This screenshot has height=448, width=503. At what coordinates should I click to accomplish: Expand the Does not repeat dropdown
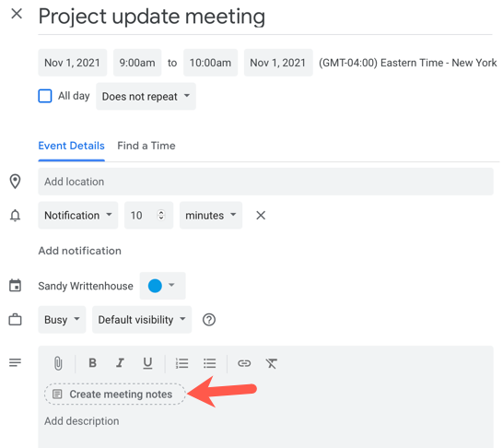tap(146, 96)
